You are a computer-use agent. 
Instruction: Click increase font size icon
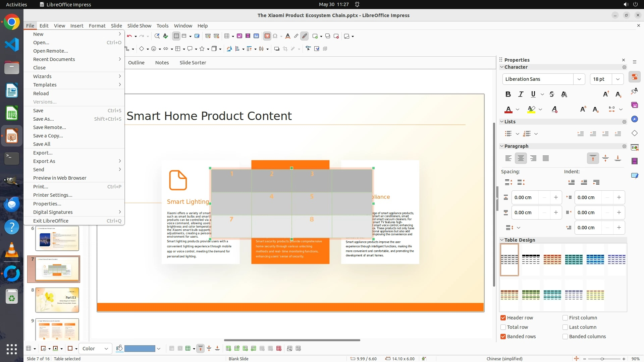[x=606, y=94]
